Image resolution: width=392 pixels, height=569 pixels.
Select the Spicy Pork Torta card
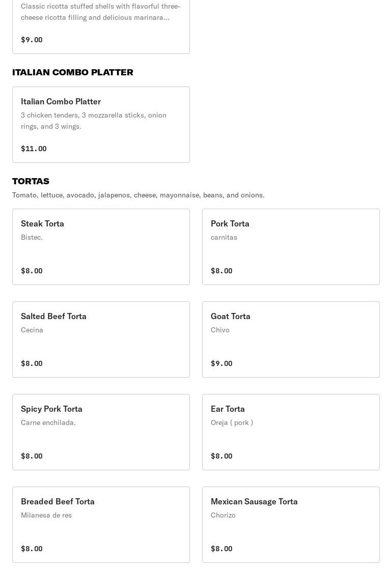101,432
